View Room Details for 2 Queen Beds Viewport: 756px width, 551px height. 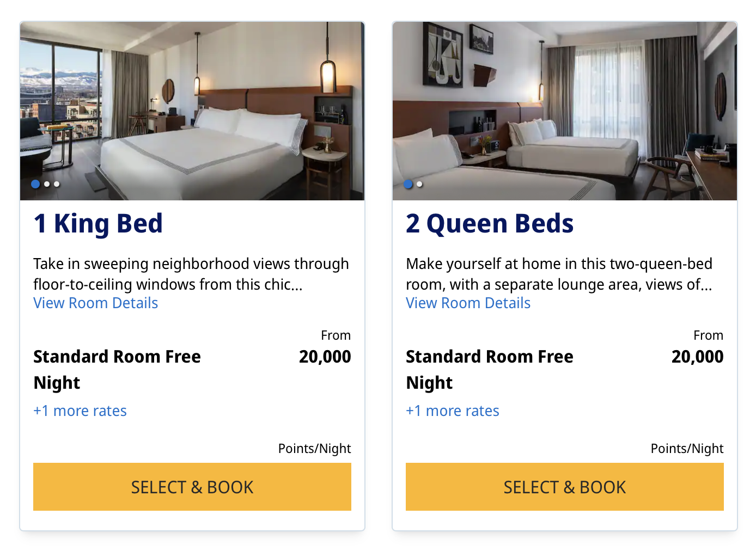pyautogui.click(x=468, y=303)
